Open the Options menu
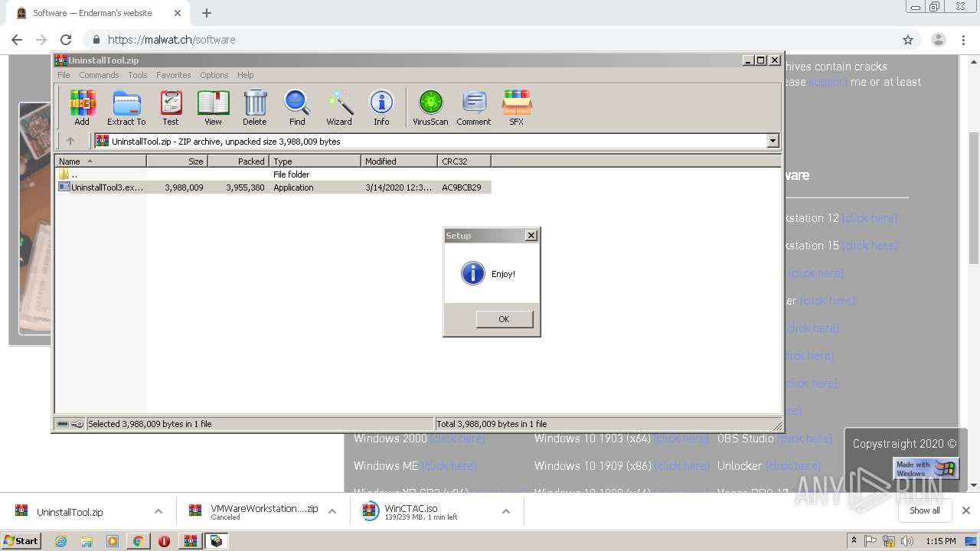 pyautogui.click(x=214, y=75)
